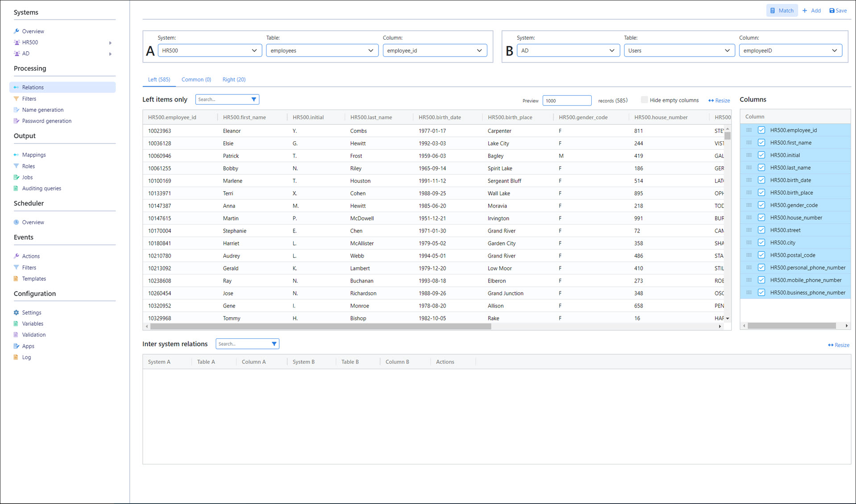Viewport: 856px width, 504px height.
Task: Click the Auditing queries sidebar icon
Action: pos(16,188)
